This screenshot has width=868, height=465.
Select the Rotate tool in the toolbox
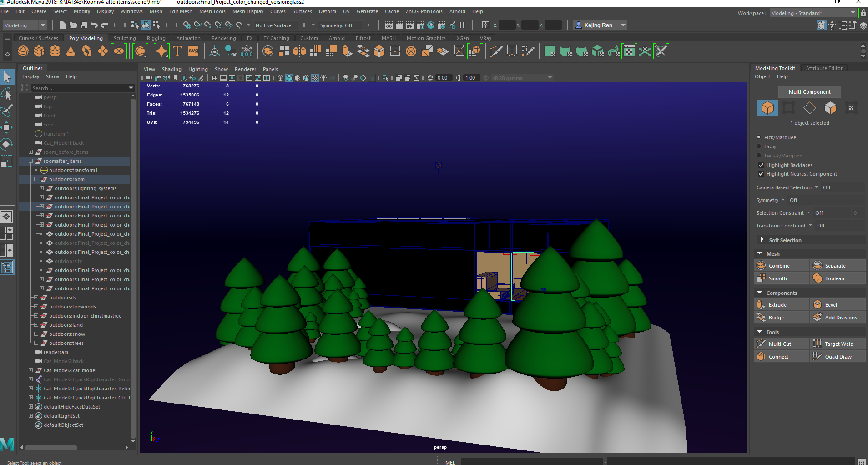(x=7, y=144)
